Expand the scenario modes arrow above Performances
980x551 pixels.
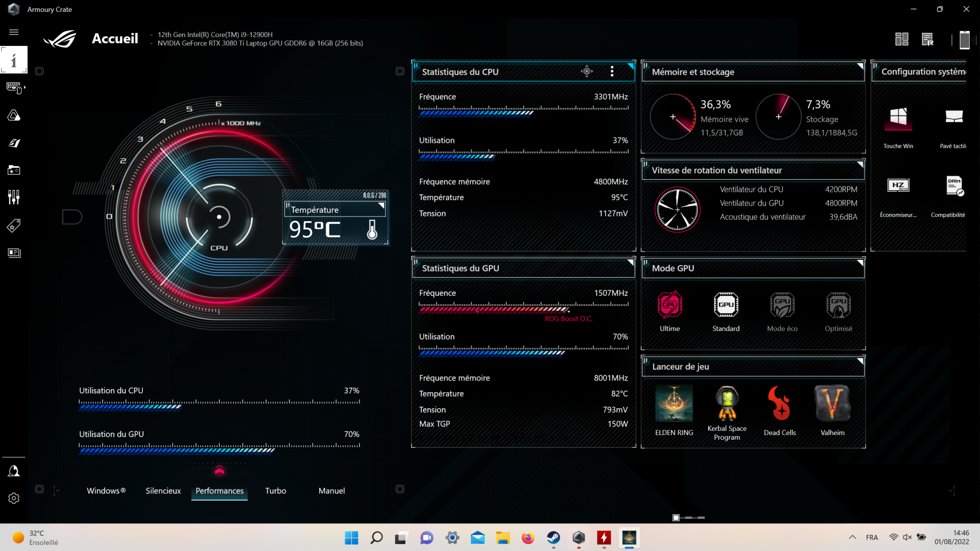pos(219,470)
